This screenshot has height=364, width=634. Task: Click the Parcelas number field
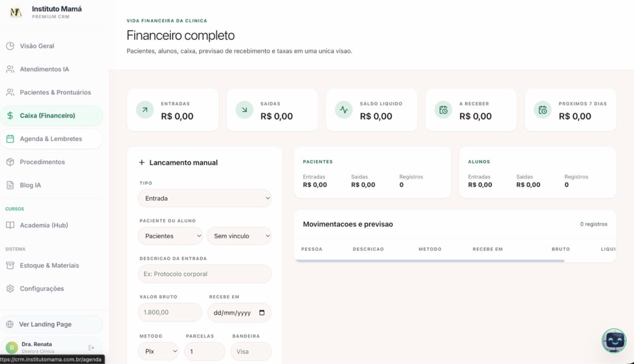[205, 351]
